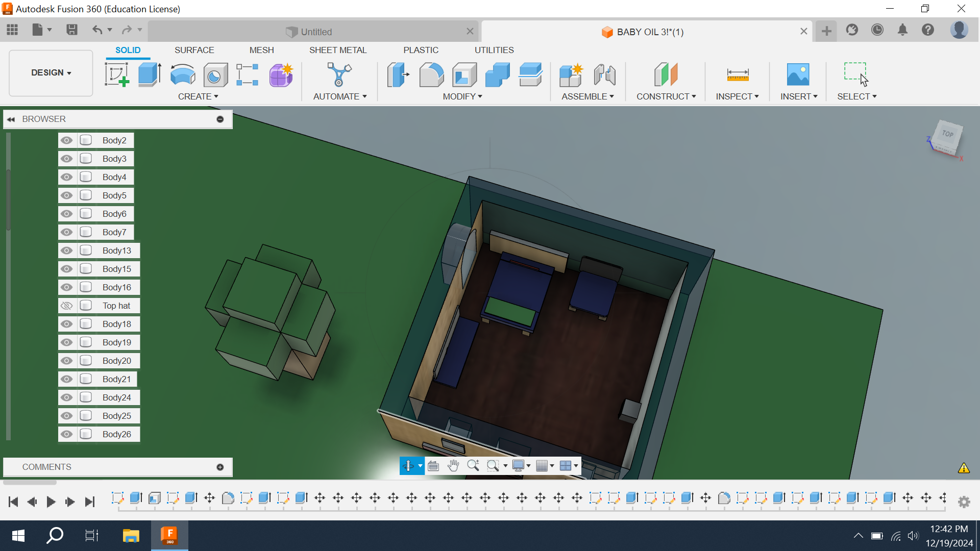Activate the Look At tool

(433, 466)
